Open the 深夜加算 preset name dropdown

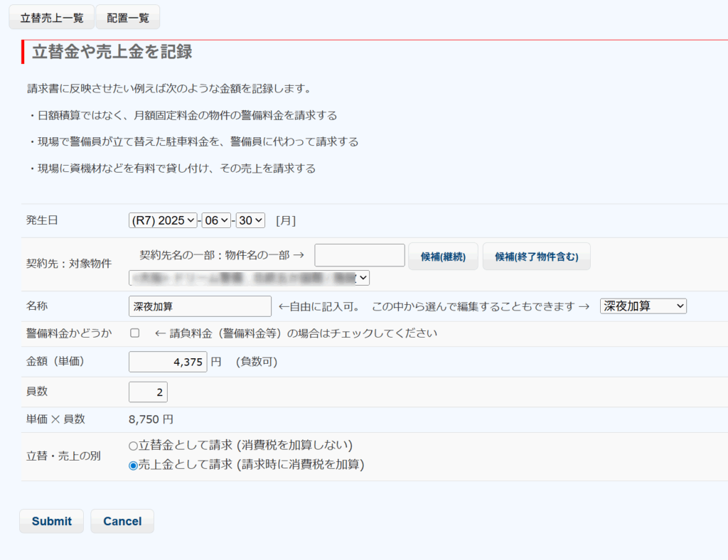click(643, 306)
